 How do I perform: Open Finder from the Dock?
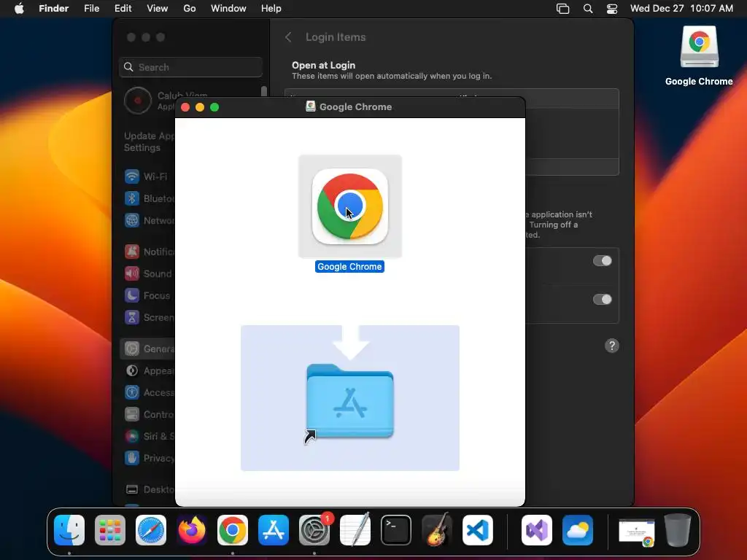[69, 530]
